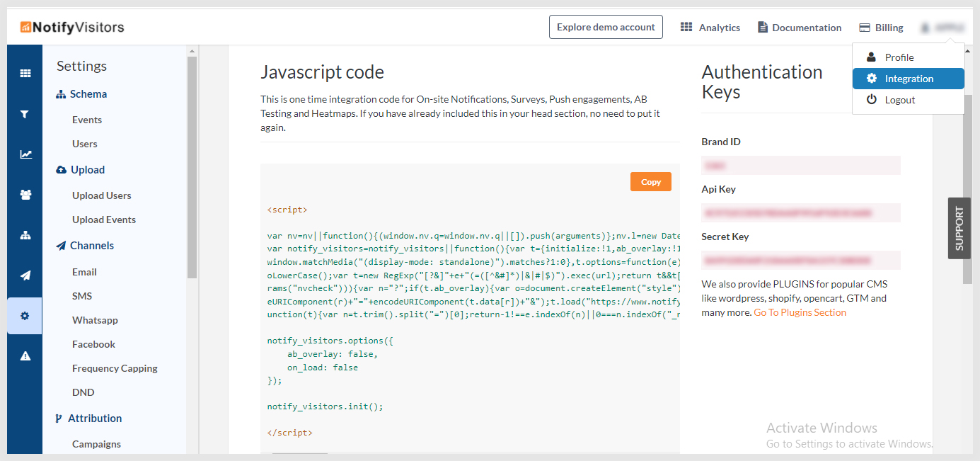Expand the Schema settings section
This screenshot has height=461, width=980.
pos(81,94)
